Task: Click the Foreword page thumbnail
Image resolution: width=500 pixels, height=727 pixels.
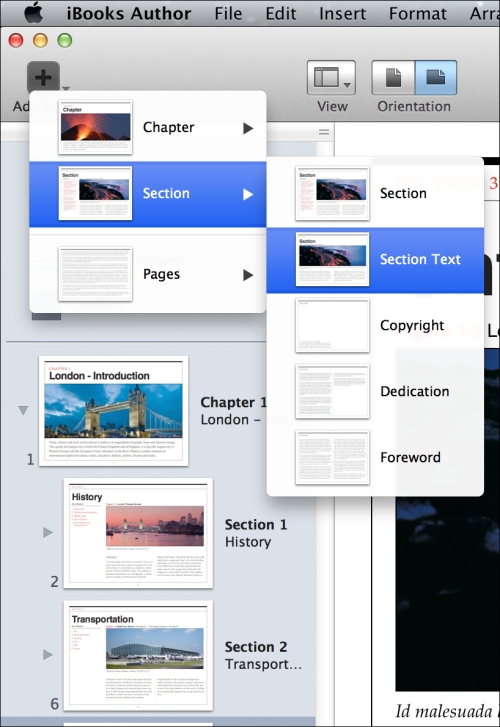Action: [x=333, y=458]
